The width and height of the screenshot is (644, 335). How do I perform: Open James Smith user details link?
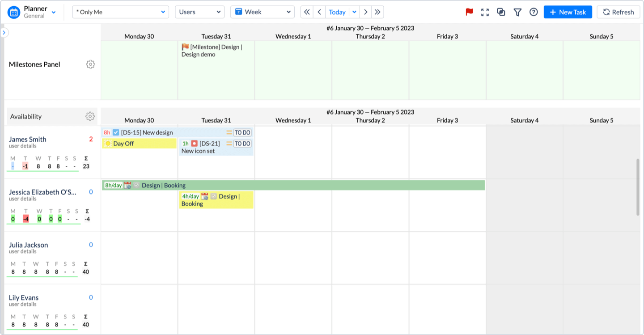22,146
